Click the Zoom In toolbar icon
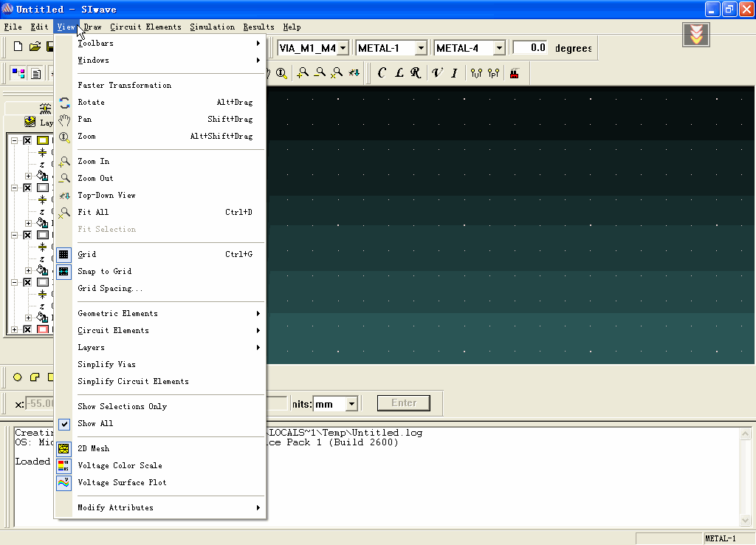The height and width of the screenshot is (545, 756). tap(303, 73)
